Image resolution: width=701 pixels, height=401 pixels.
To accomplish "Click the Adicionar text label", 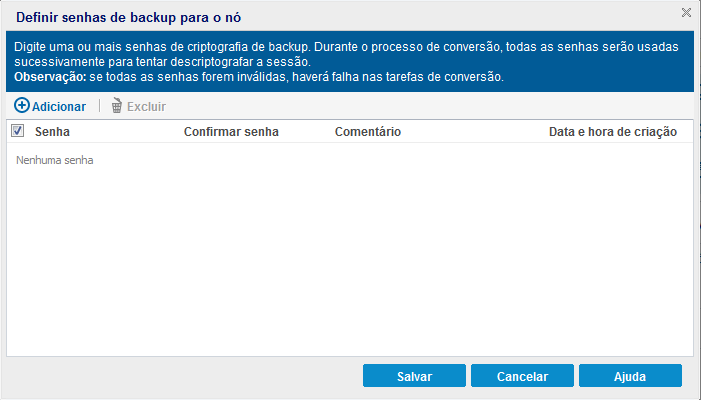I will point(59,106).
